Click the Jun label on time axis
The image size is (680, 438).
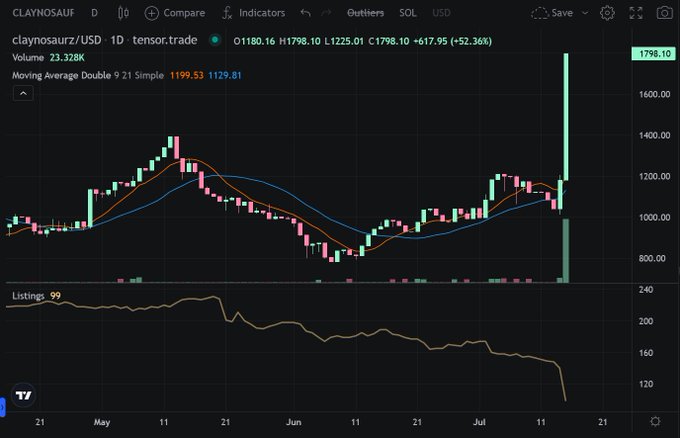coord(294,422)
